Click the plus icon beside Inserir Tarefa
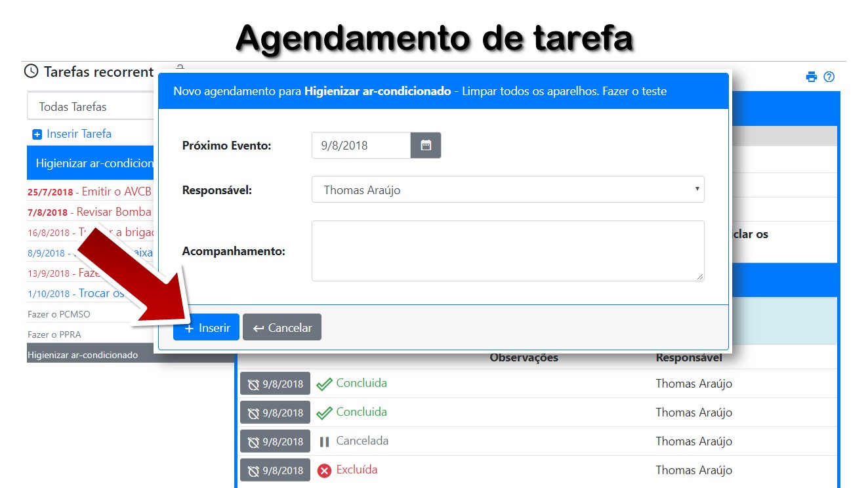The image size is (868, 488). pos(37,134)
